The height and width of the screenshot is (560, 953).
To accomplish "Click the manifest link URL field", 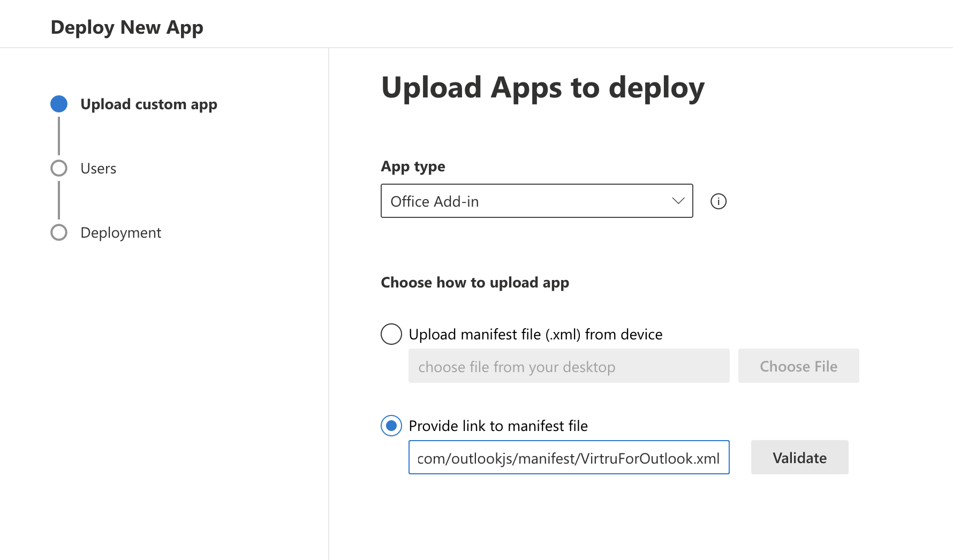I will pyautogui.click(x=569, y=457).
